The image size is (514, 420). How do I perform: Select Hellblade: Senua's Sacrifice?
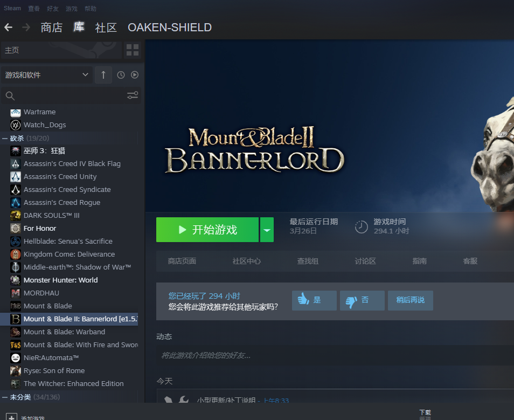pyautogui.click(x=69, y=242)
